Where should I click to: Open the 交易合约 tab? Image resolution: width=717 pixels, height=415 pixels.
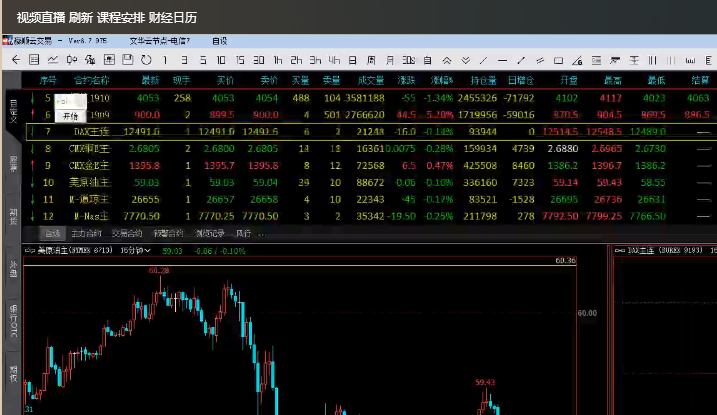tap(127, 234)
